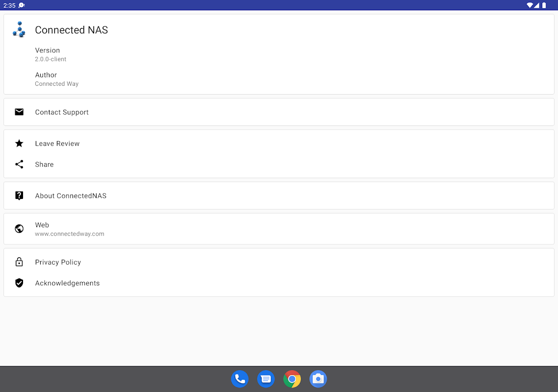Tap the notification icon in the status bar
Image resolution: width=558 pixels, height=392 pixels.
(22, 5)
